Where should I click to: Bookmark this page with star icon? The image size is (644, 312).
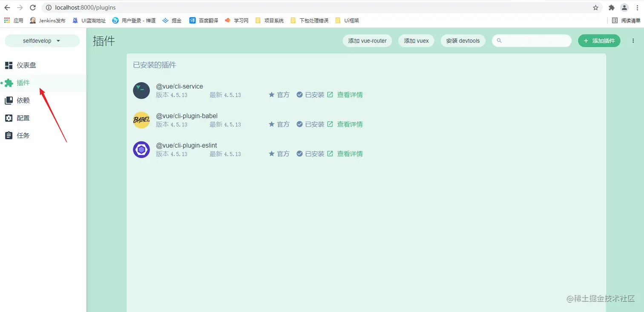tap(595, 8)
